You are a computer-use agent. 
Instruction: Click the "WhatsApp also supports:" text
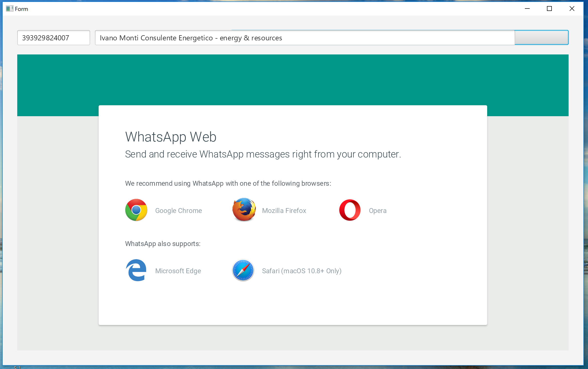tap(162, 244)
